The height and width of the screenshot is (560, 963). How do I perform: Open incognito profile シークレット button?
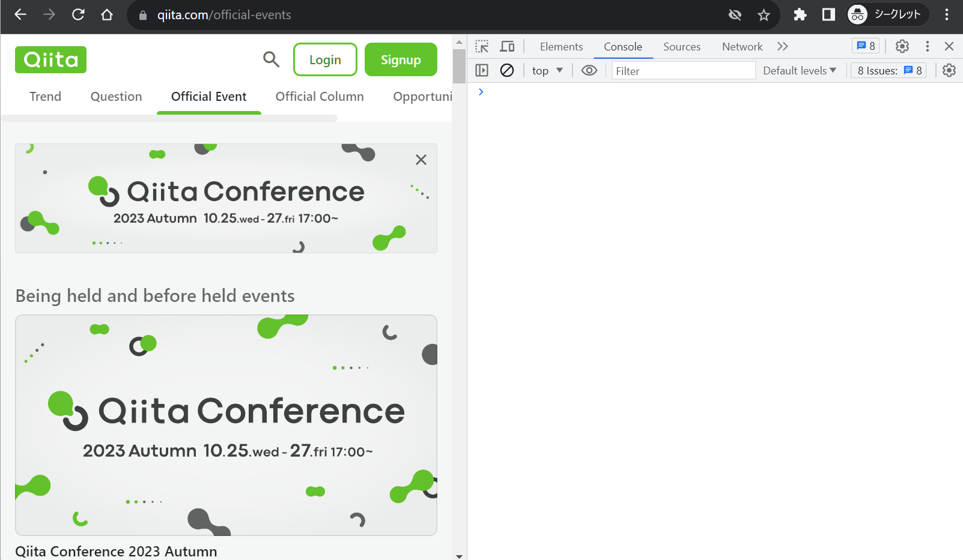[887, 14]
